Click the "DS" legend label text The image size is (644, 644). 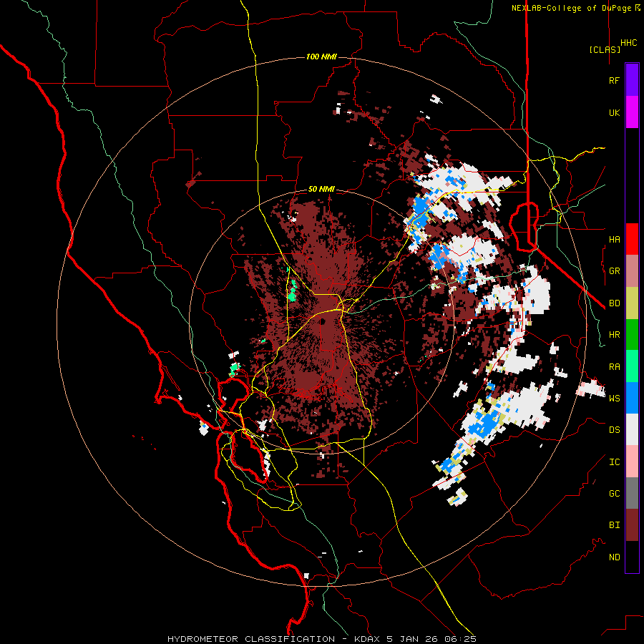pyautogui.click(x=614, y=430)
